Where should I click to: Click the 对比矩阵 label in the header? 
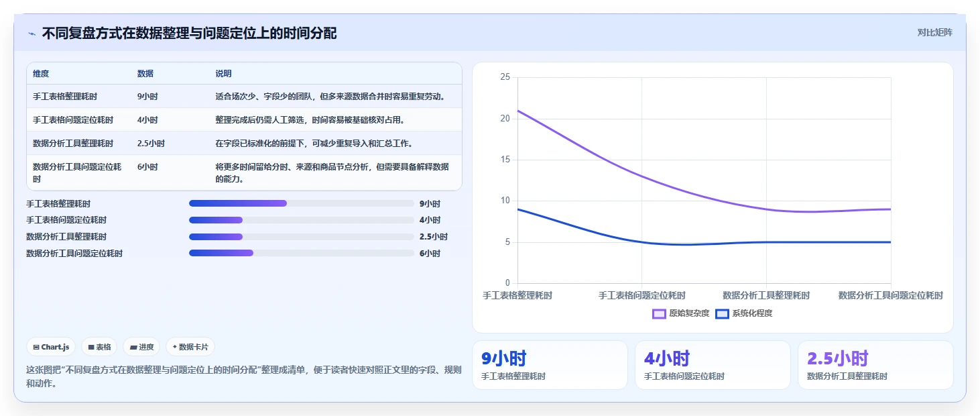click(934, 32)
